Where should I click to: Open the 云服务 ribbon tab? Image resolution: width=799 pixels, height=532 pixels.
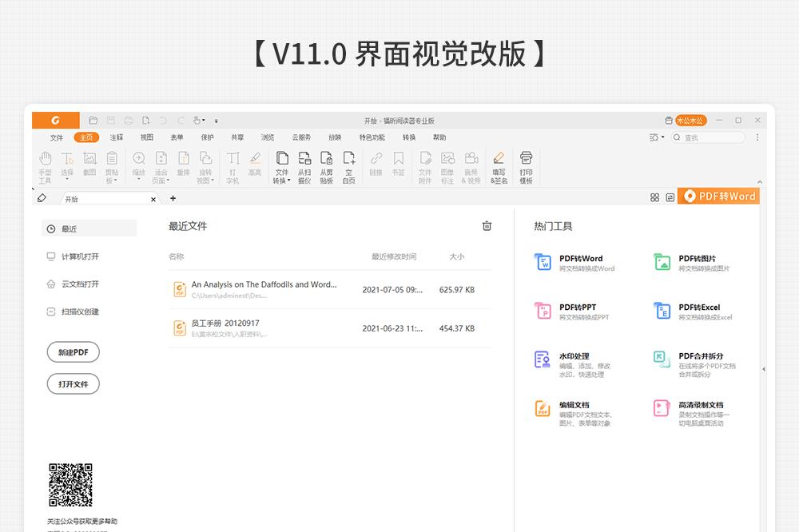pos(302,137)
